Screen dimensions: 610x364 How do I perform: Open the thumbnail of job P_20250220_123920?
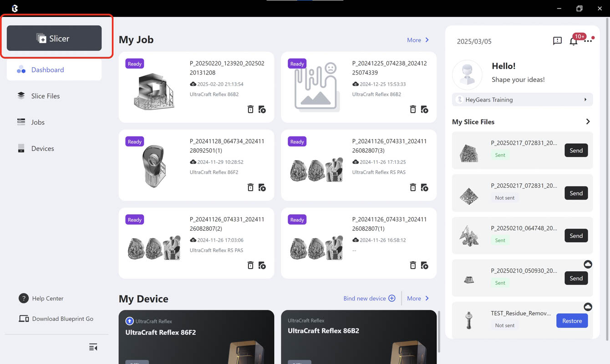154,91
